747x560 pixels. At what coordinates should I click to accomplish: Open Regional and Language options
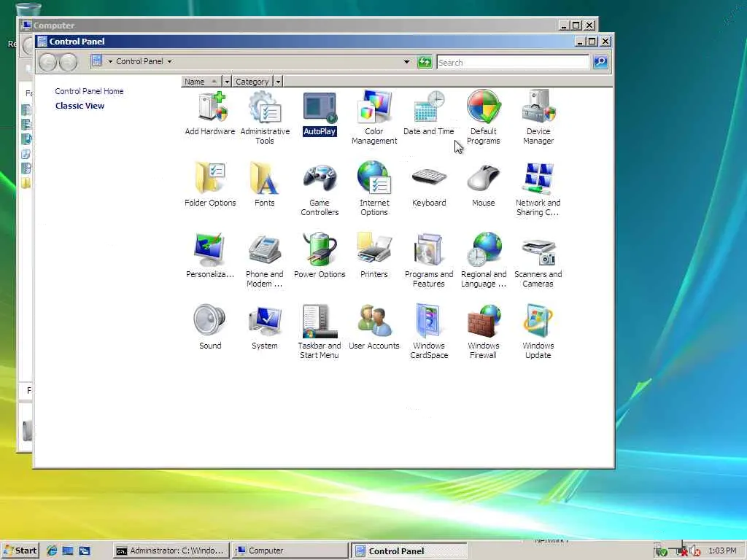483,260
